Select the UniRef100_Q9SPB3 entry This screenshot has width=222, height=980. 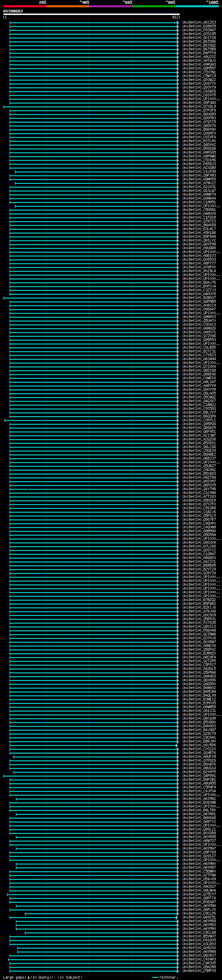(199, 118)
